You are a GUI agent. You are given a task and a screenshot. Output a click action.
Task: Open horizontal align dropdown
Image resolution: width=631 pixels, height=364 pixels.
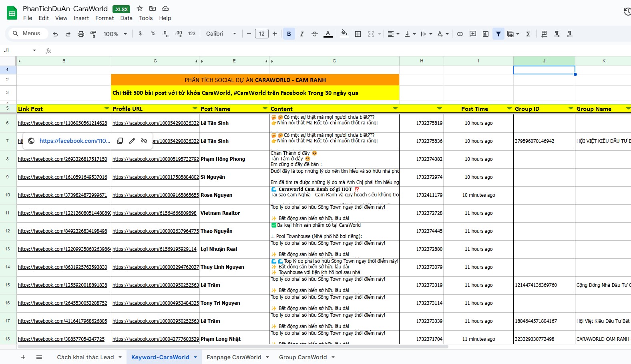394,34
